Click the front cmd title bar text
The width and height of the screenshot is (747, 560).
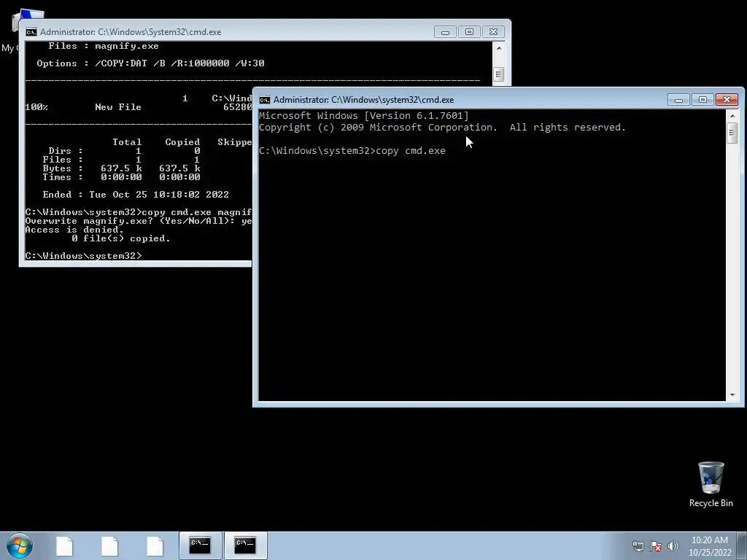coord(363,99)
